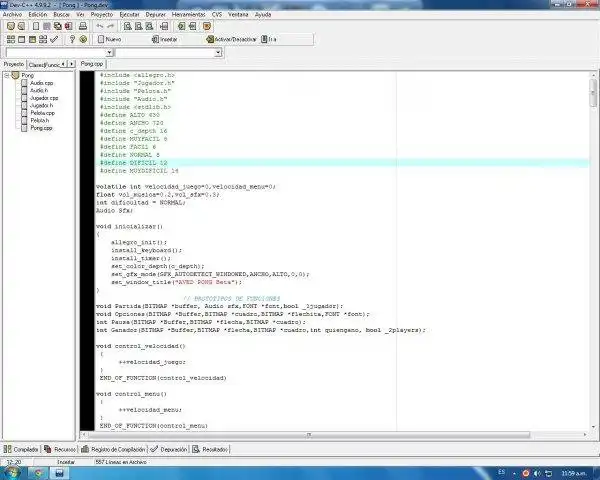The image size is (600, 480).
Task: Click the volume icon in system tray
Action: pyautogui.click(x=537, y=473)
